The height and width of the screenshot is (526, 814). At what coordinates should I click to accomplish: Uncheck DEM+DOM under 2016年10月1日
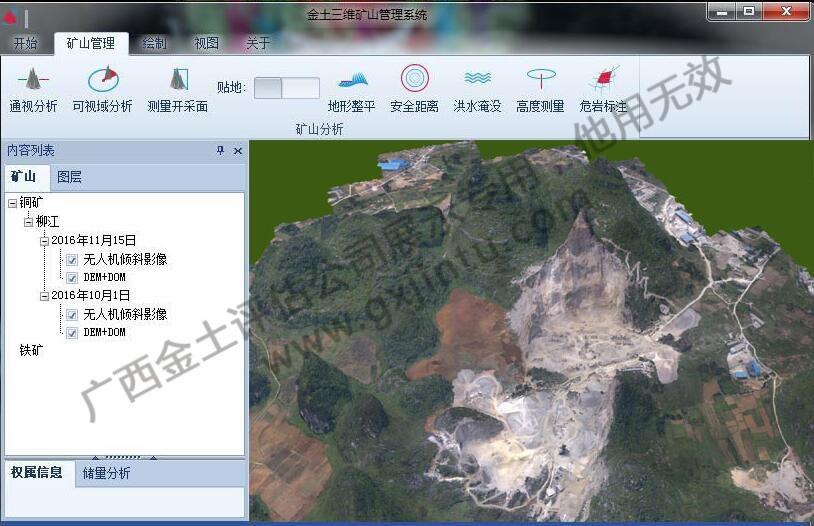click(72, 333)
